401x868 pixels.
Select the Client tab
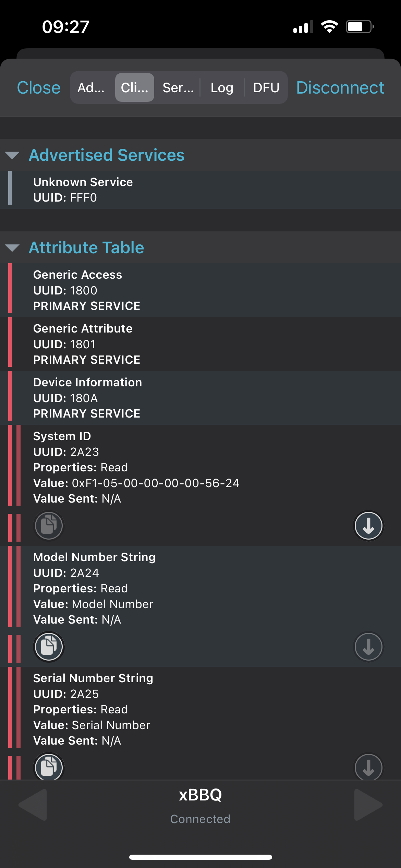point(135,87)
